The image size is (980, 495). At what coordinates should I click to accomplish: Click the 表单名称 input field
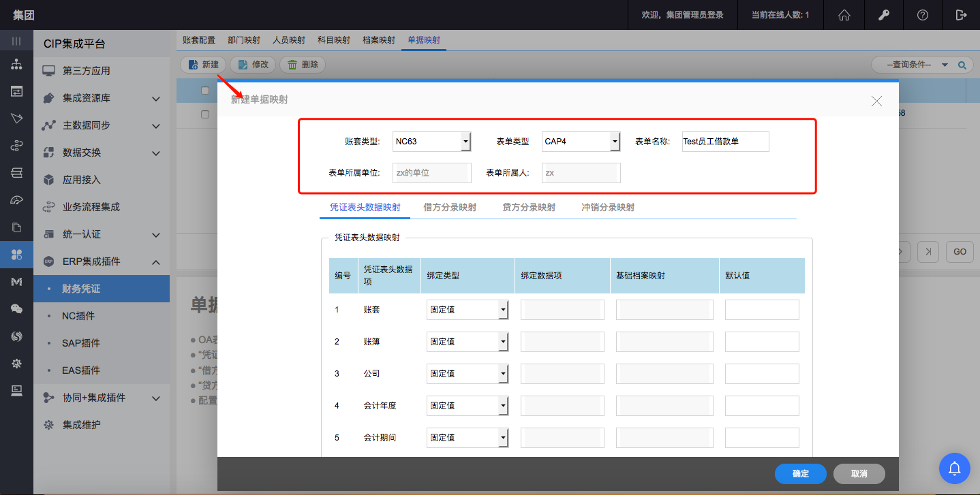tap(725, 142)
